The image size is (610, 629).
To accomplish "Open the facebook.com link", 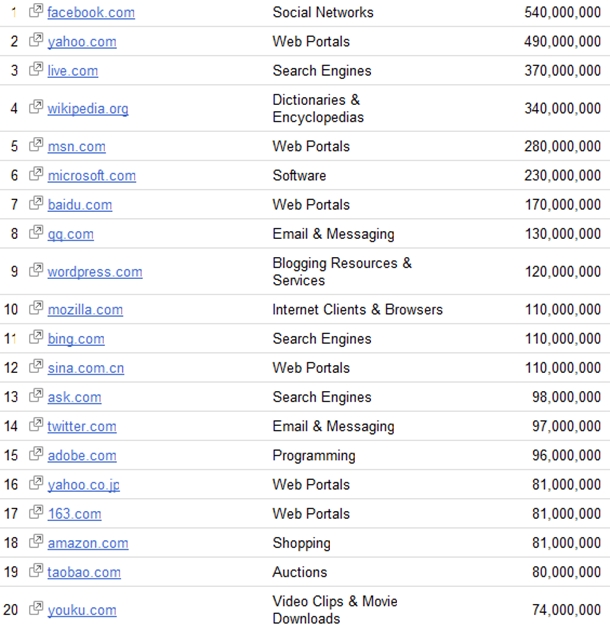I will tap(91, 13).
